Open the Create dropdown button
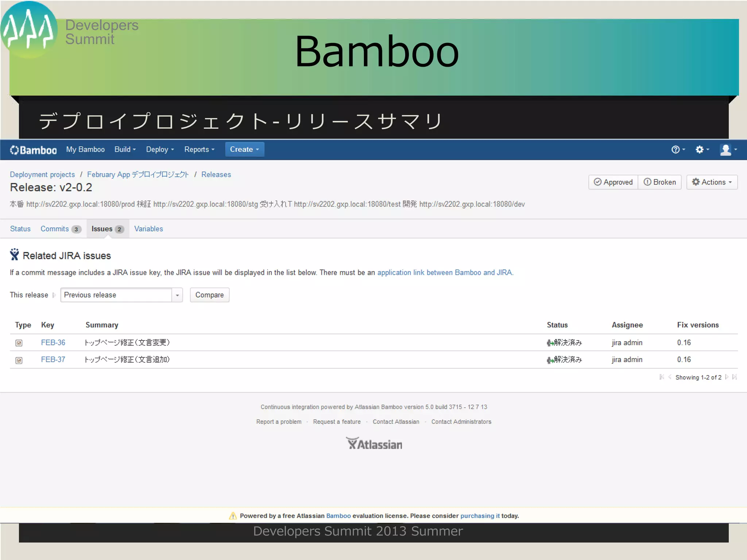Image resolution: width=747 pixels, height=560 pixels. [x=244, y=149]
